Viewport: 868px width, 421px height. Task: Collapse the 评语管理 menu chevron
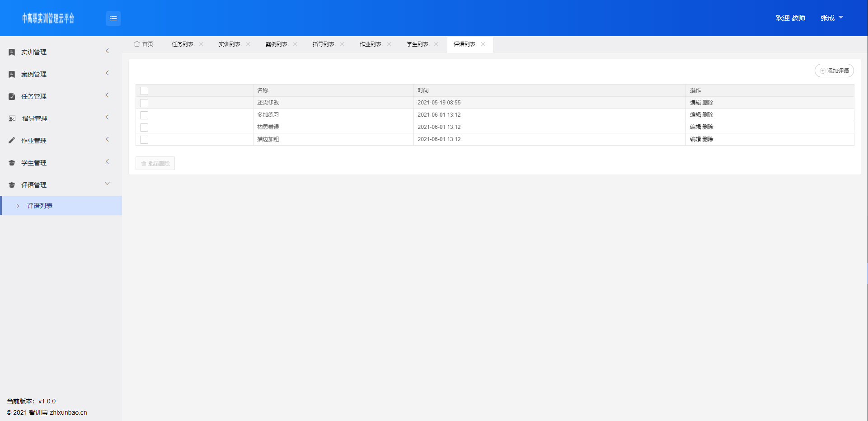point(107,184)
